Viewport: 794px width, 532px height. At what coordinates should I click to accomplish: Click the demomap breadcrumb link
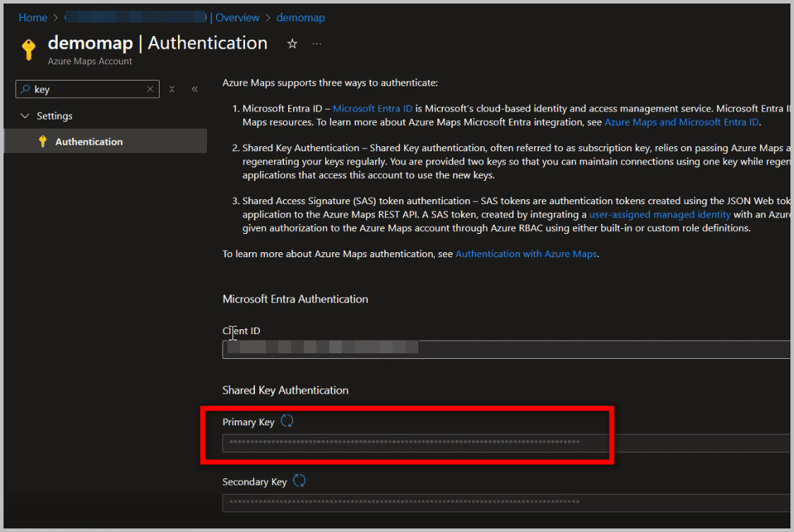(301, 17)
